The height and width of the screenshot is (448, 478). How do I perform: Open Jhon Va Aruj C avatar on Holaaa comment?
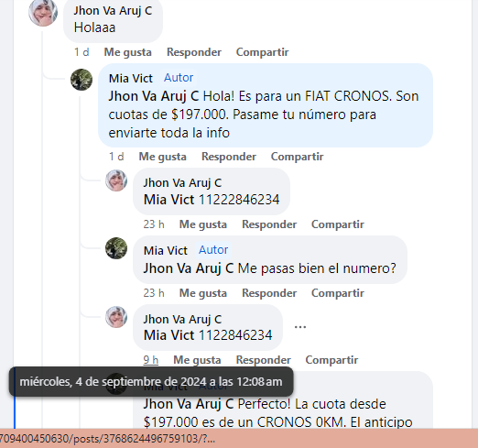(x=43, y=12)
